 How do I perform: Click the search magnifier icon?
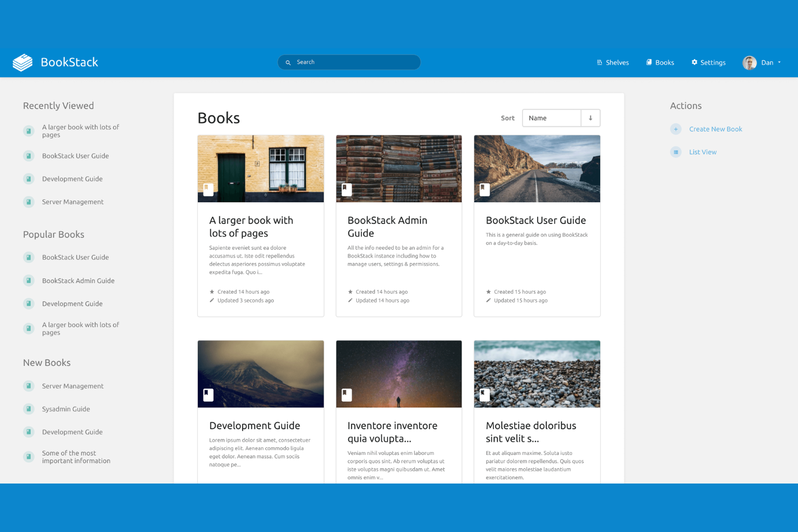click(x=288, y=63)
